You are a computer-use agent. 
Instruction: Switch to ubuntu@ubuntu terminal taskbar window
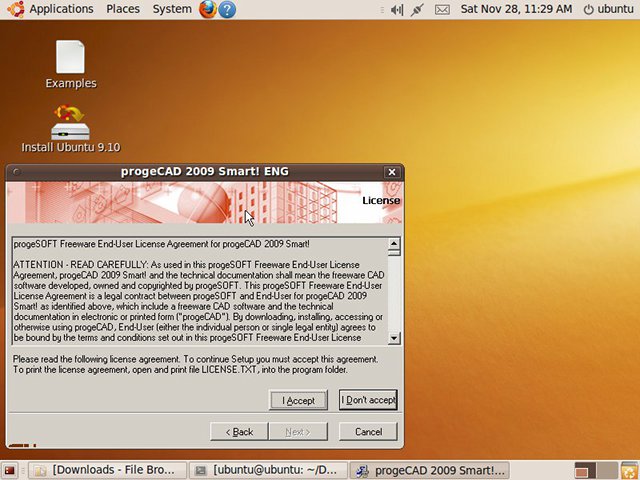(x=268, y=471)
